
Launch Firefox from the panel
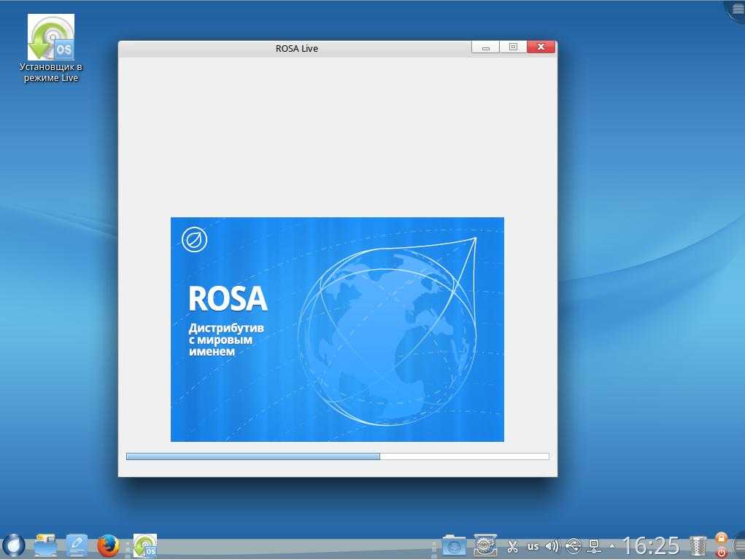[x=108, y=545]
